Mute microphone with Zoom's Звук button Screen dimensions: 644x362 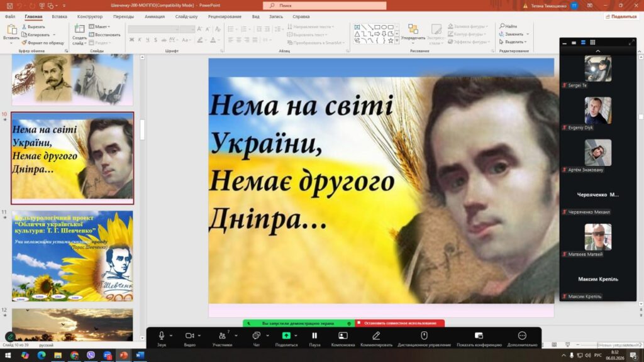coord(162,336)
